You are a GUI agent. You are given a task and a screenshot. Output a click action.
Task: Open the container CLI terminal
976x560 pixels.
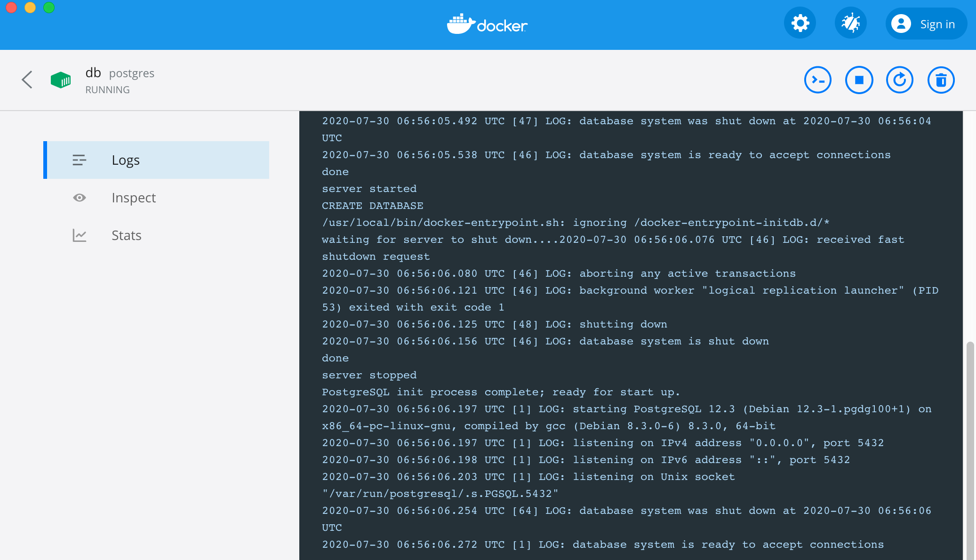coord(818,80)
